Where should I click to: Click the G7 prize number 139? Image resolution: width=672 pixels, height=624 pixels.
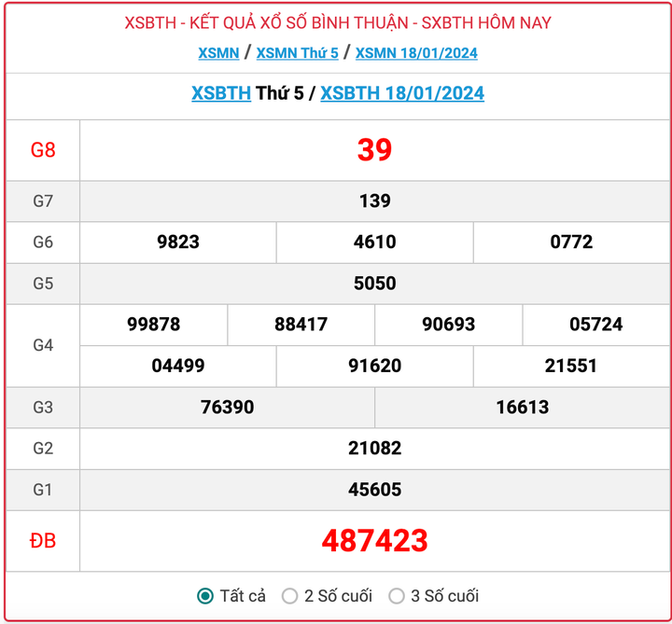pyautogui.click(x=374, y=201)
